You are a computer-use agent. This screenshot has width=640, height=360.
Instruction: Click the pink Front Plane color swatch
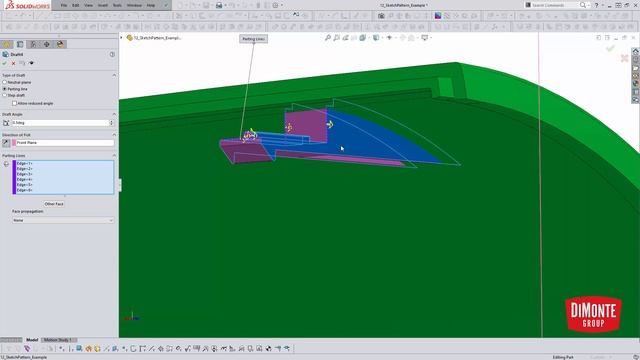click(x=14, y=143)
